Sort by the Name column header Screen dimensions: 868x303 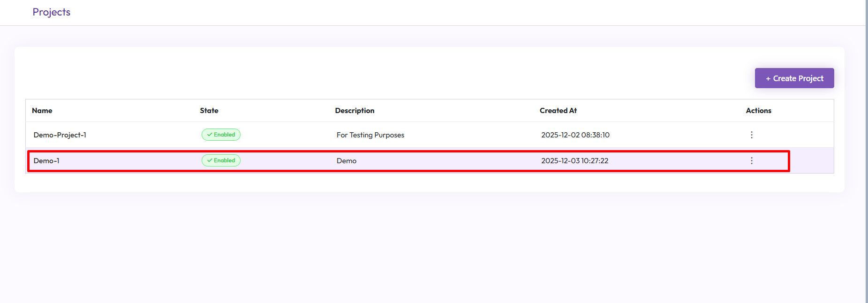42,111
